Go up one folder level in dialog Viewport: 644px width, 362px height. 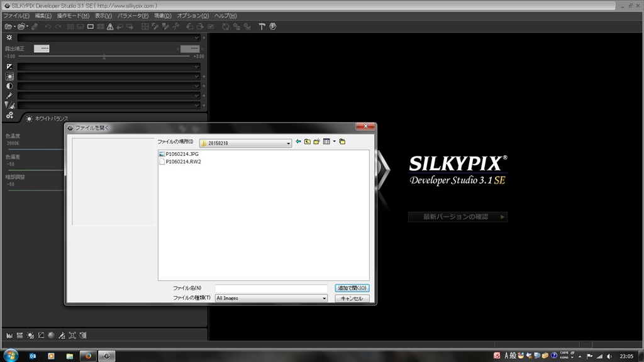point(307,141)
